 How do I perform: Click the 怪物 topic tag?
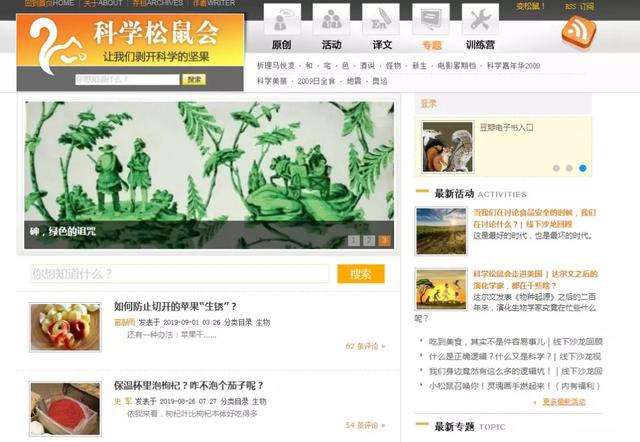(x=393, y=66)
